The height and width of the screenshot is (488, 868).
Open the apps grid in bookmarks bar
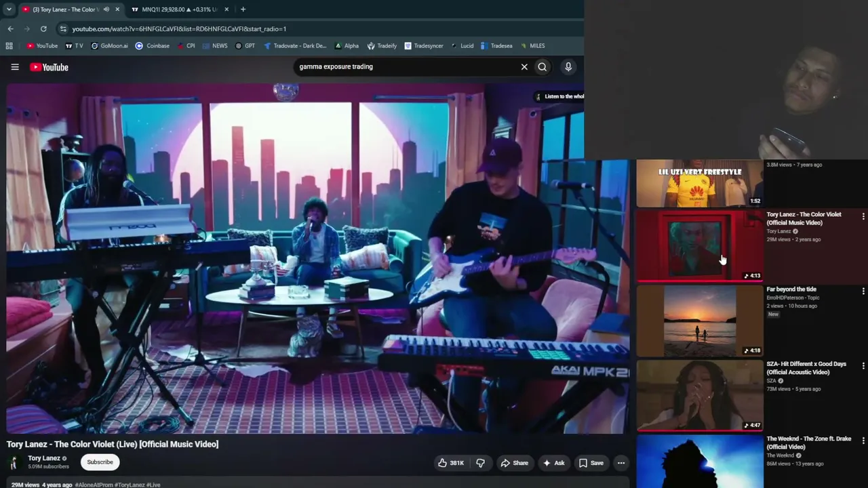point(9,46)
